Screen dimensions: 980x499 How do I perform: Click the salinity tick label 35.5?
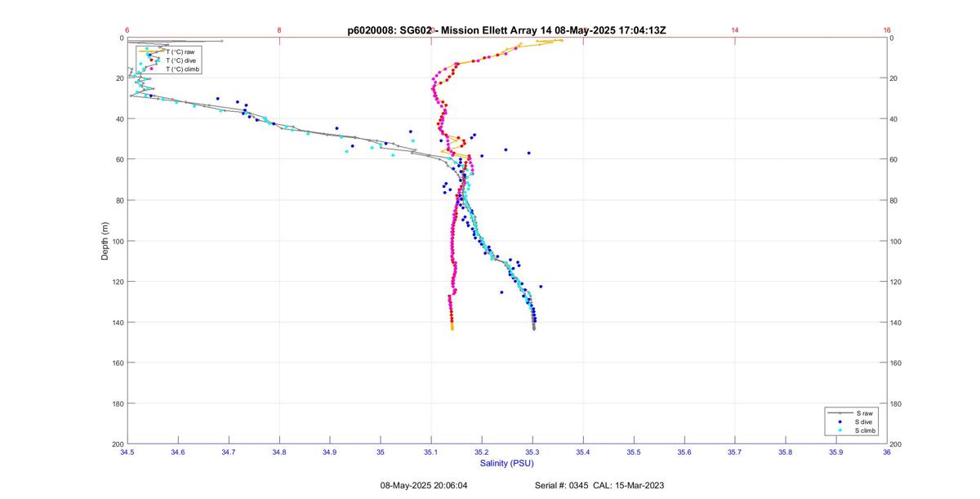(634, 452)
